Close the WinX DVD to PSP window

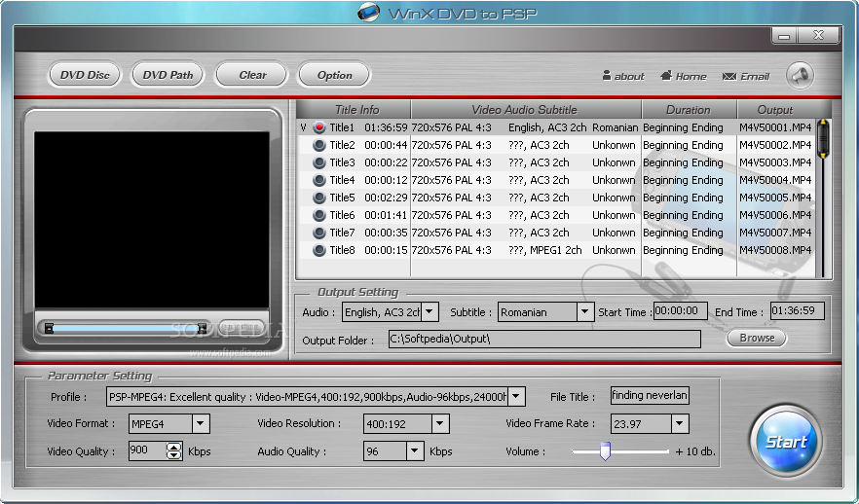tap(818, 36)
